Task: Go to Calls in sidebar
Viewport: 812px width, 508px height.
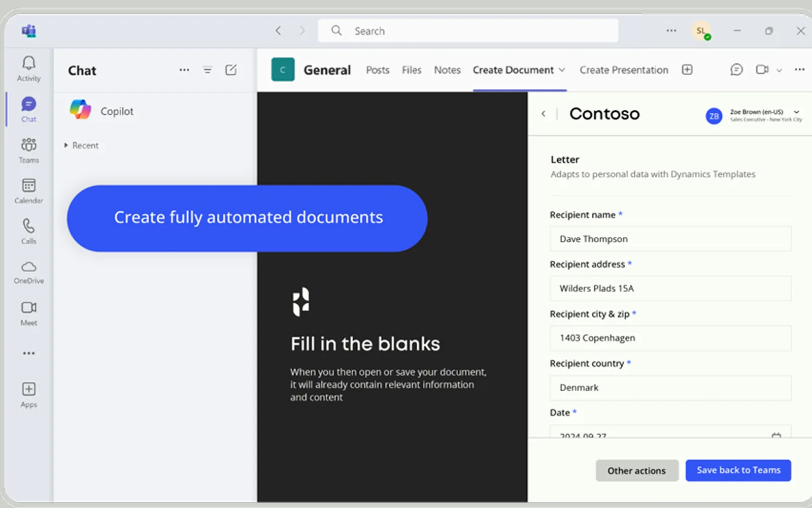Action: pyautogui.click(x=29, y=231)
